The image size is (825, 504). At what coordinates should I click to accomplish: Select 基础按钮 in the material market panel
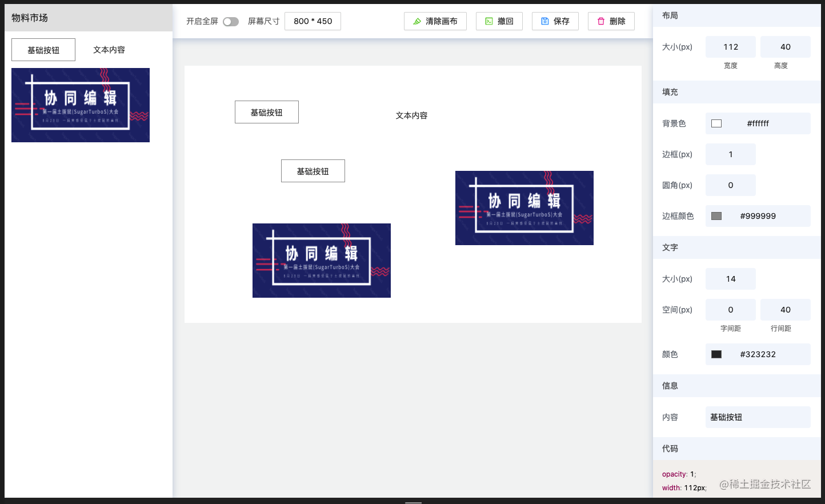pyautogui.click(x=43, y=50)
